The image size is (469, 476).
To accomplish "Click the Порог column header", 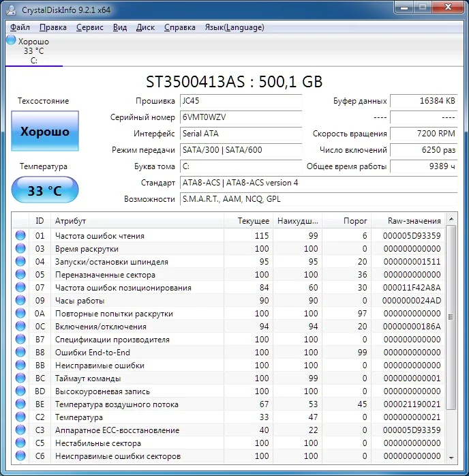I will coord(346,221).
